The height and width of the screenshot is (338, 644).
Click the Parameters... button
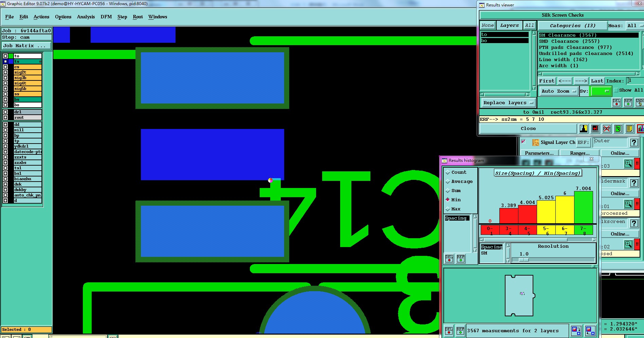click(539, 153)
